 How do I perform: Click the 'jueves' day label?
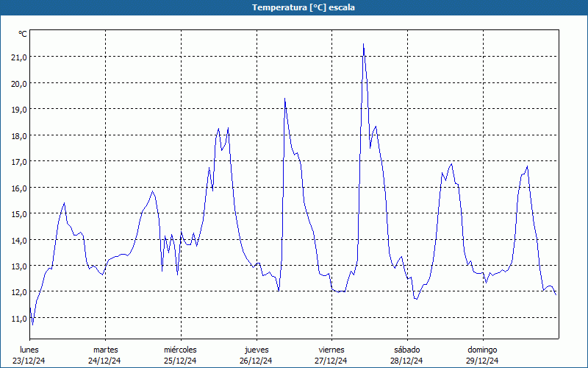coord(257,350)
